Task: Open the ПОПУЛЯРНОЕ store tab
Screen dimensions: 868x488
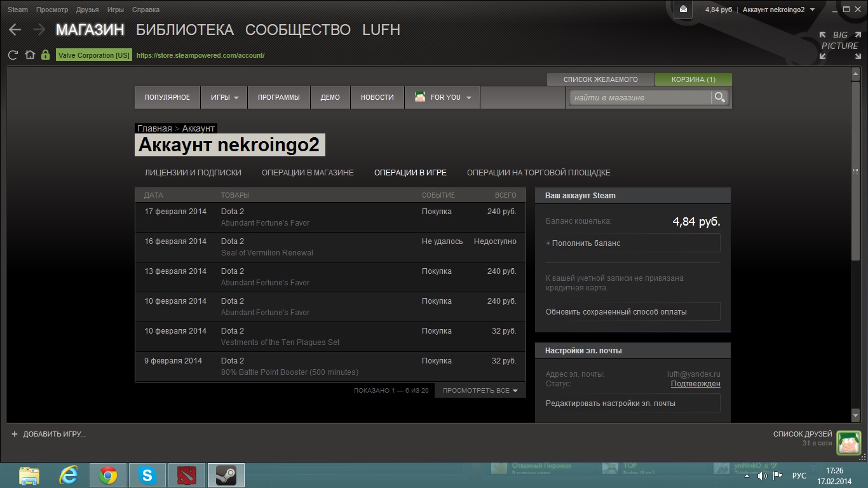Action: (167, 97)
